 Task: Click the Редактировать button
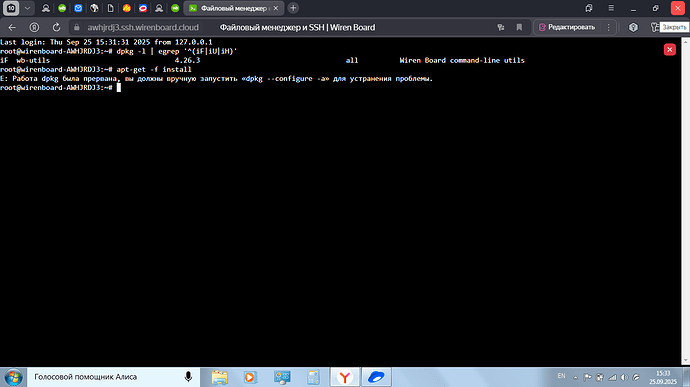pos(567,27)
